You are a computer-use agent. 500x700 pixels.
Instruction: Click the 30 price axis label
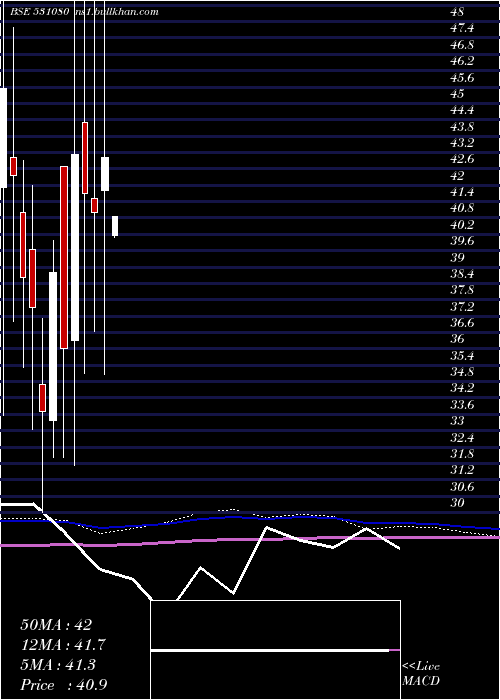(x=457, y=503)
